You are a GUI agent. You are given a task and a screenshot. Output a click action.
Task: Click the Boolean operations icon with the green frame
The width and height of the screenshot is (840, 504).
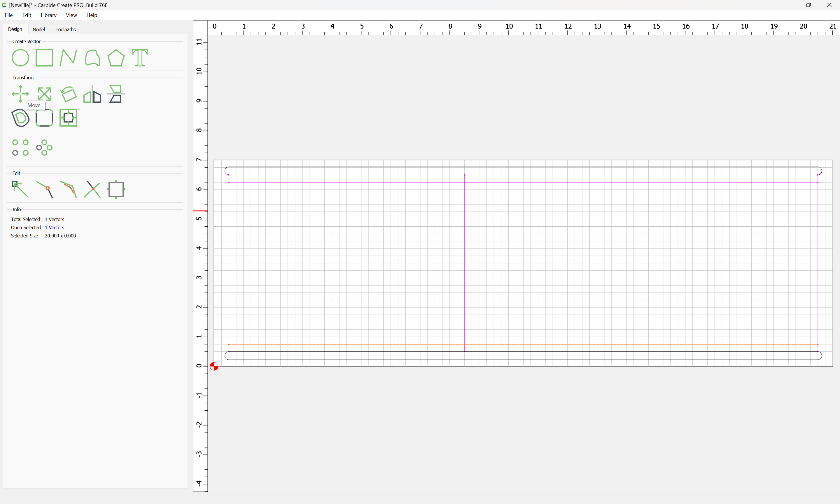(68, 118)
